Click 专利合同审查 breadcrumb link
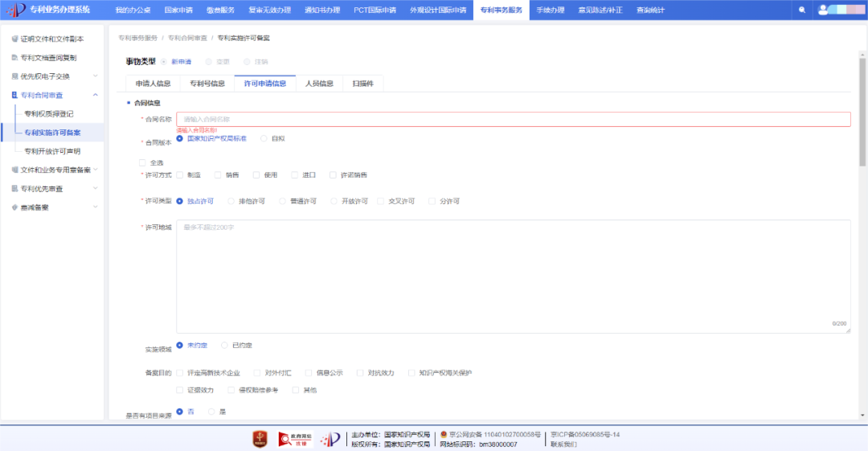This screenshot has width=868, height=451. [187, 39]
